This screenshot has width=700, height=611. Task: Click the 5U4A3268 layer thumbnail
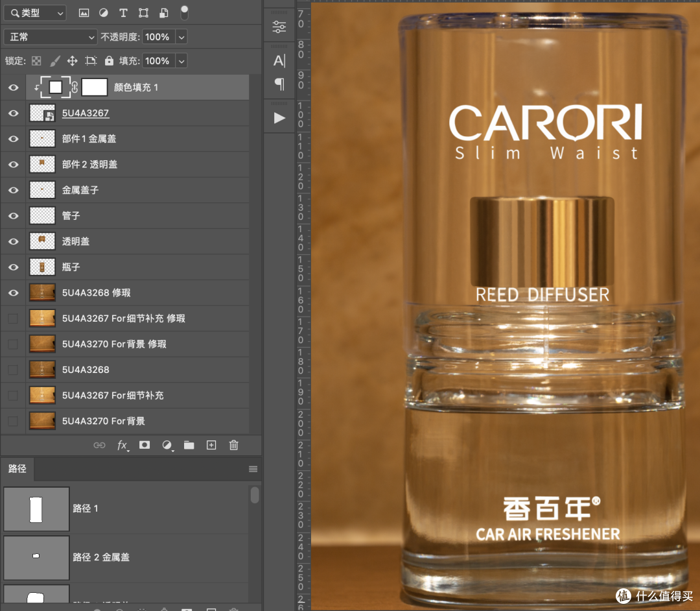pos(42,370)
